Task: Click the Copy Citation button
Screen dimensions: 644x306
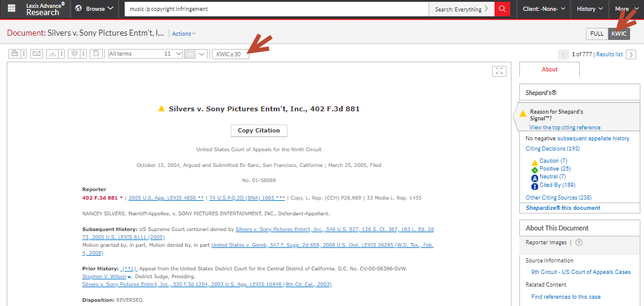Action: (259, 131)
